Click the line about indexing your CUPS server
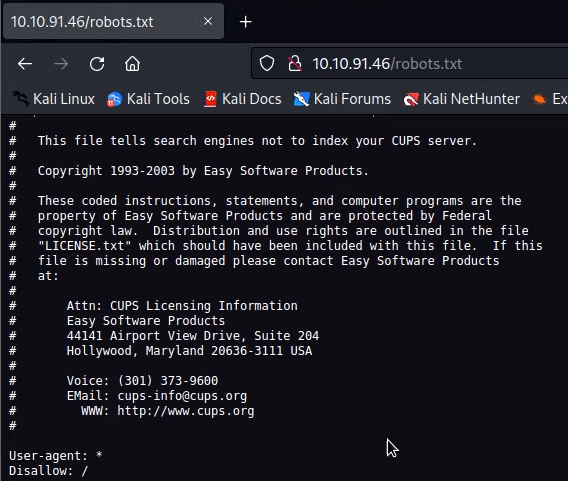 257,141
